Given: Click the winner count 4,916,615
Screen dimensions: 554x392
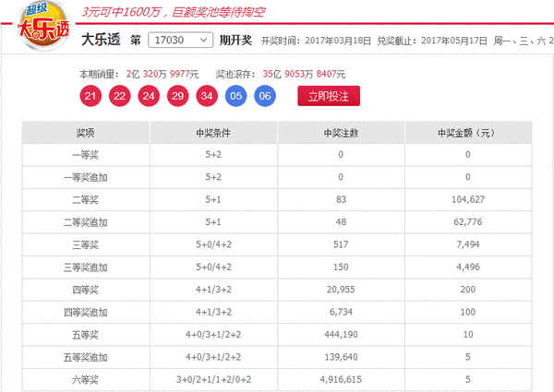Looking at the screenshot, I should point(341,380).
